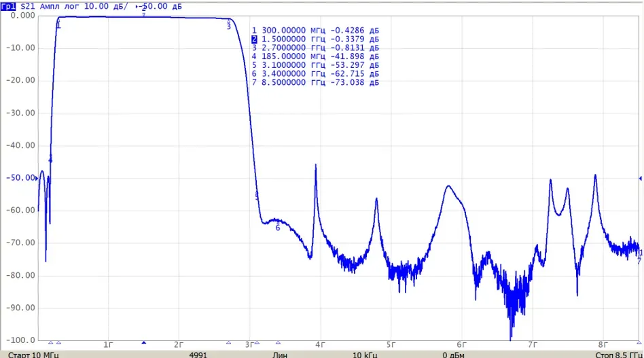The width and height of the screenshot is (644, 358).
Task: Click the 4991 points count field
Action: click(198, 355)
